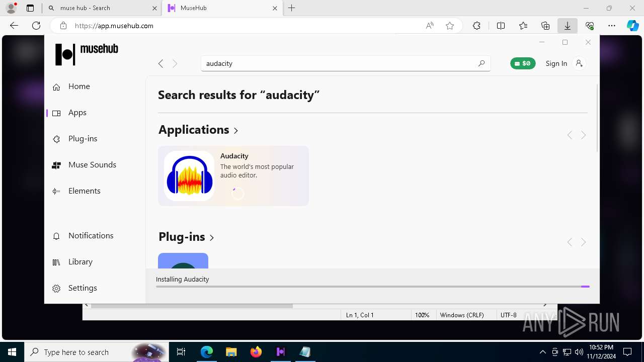
Task: View site information lock icon
Action: click(63, 26)
